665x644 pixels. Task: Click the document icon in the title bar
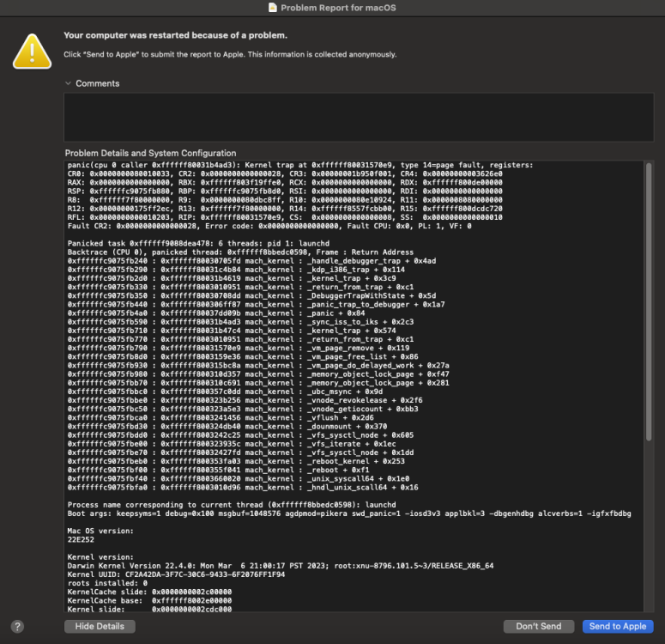pos(273,8)
